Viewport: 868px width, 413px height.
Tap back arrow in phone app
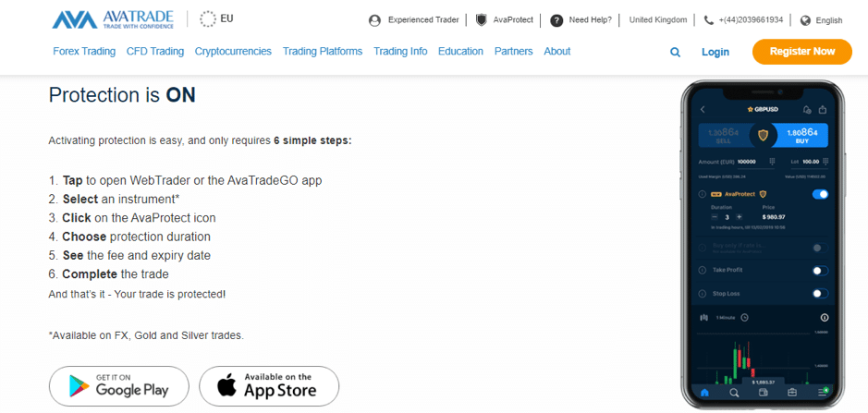pos(703,110)
